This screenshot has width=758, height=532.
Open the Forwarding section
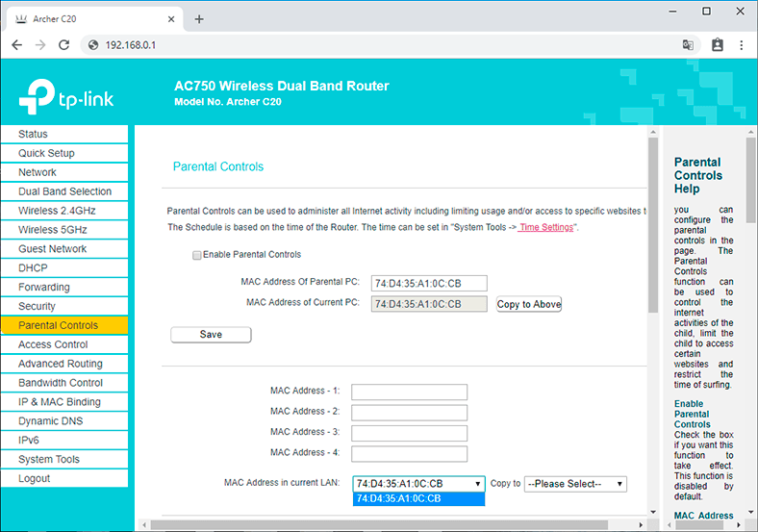coord(64,288)
